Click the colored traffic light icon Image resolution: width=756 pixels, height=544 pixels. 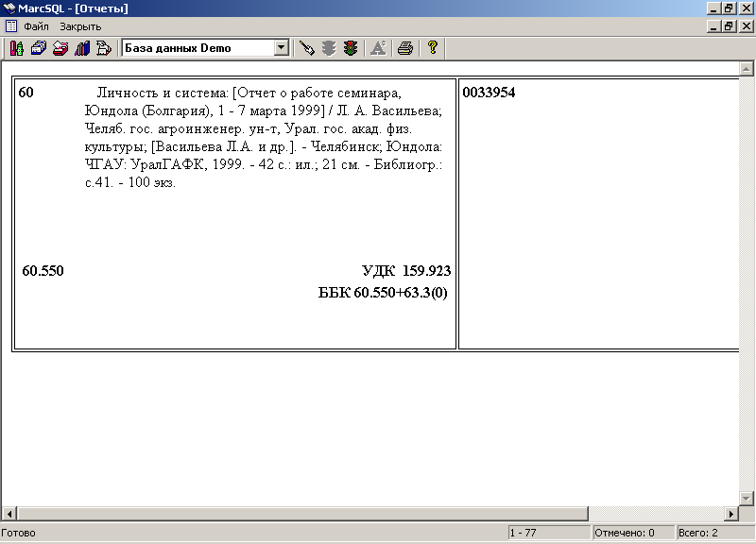point(350,48)
